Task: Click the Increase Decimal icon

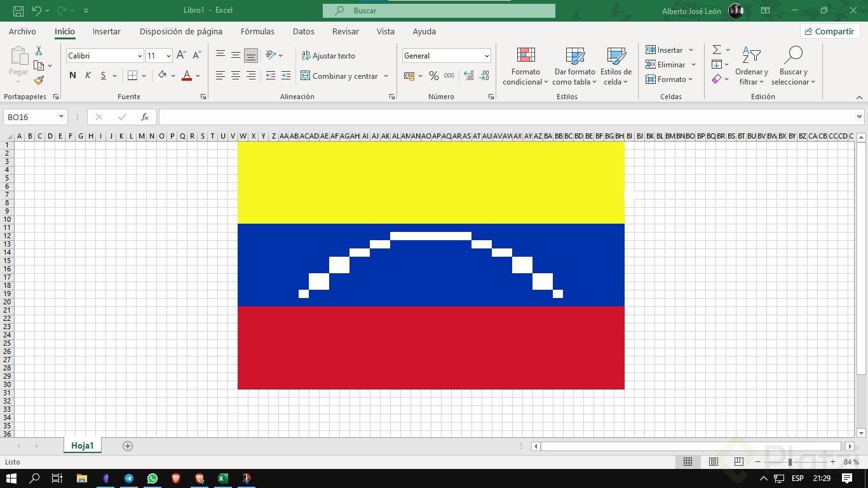Action: 469,76
